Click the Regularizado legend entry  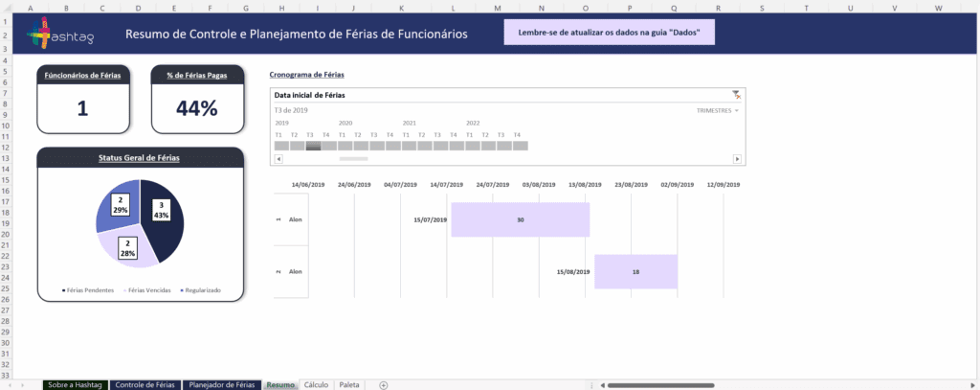tap(200, 290)
